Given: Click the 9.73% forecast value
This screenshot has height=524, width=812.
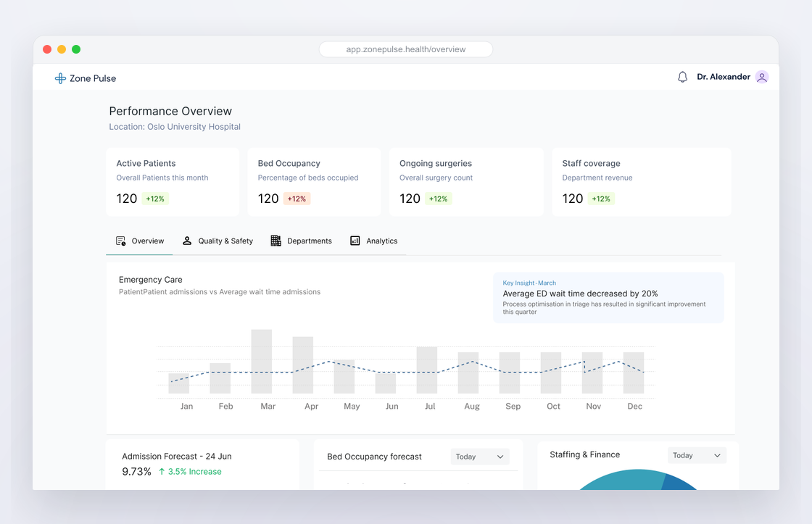Looking at the screenshot, I should pos(137,471).
